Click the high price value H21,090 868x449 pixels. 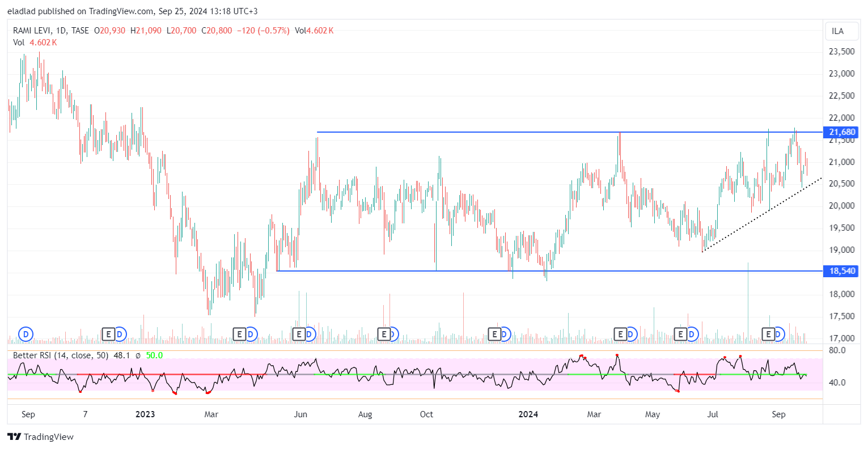[146, 31]
